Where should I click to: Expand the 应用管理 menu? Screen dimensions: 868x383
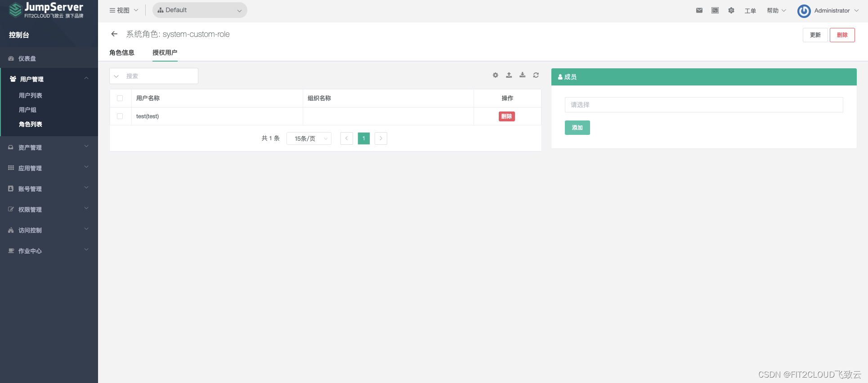[49, 168]
